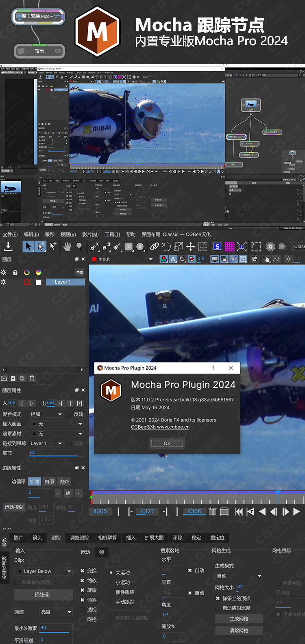The height and width of the screenshot is (644, 305).
Task: Select the X-spline pen tool
Action: pyautogui.click(x=94, y=246)
